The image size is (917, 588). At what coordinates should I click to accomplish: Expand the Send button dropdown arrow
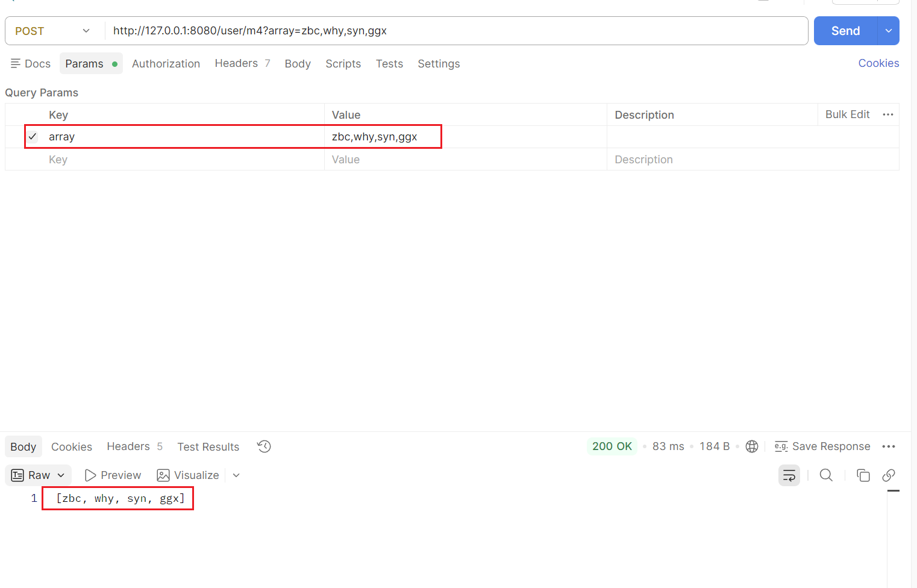(x=889, y=31)
